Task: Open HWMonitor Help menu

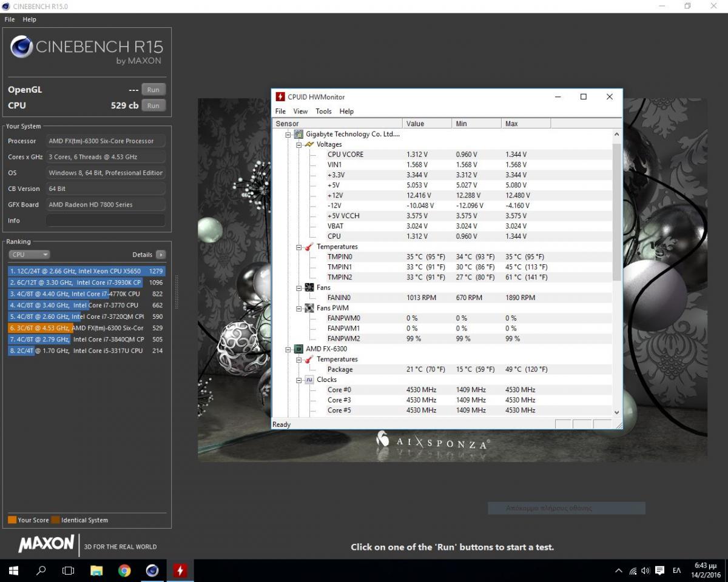Action: click(x=346, y=112)
